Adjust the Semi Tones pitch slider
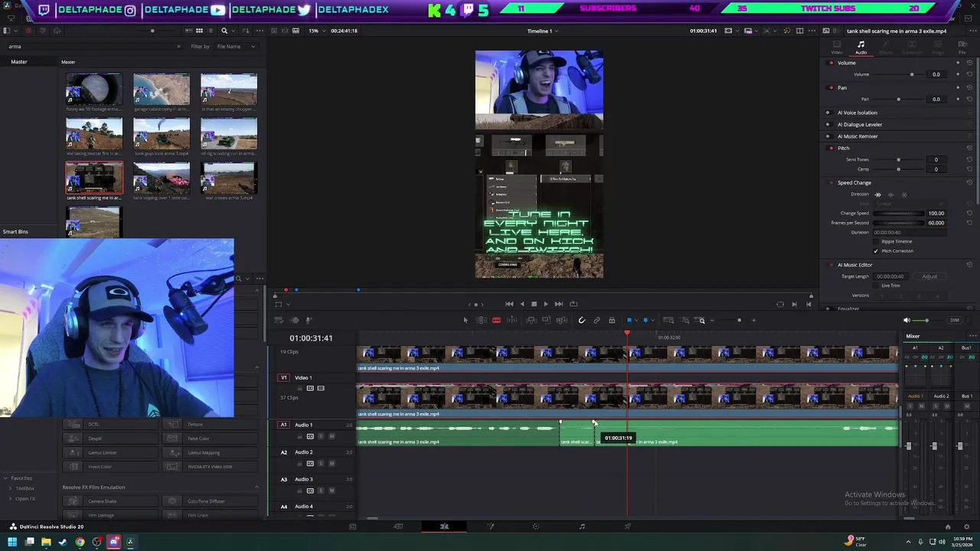 click(x=898, y=159)
